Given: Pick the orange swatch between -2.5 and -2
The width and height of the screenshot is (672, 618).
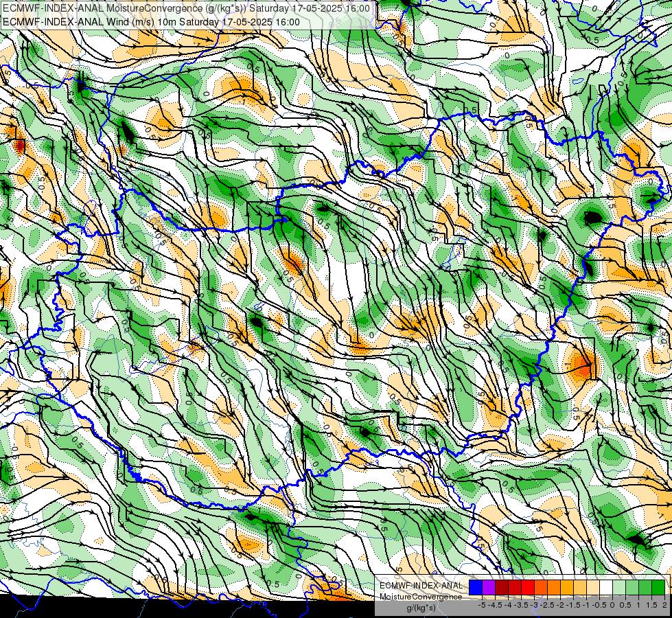Looking at the screenshot, I should pyautogui.click(x=554, y=588).
